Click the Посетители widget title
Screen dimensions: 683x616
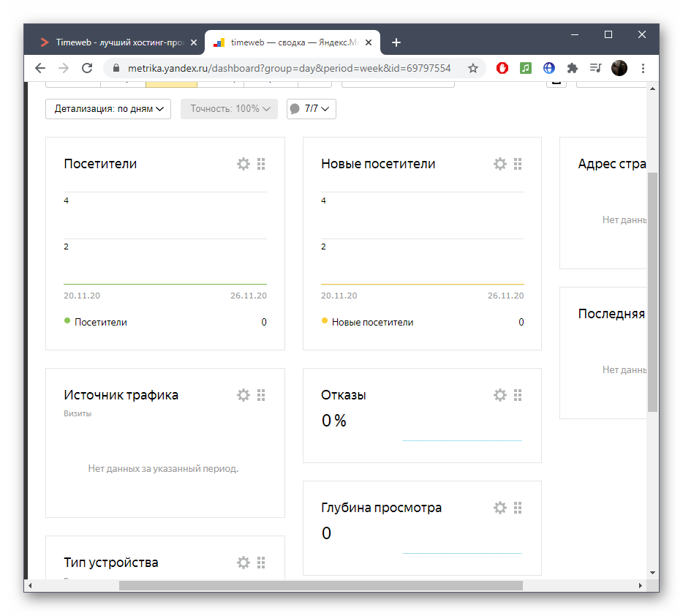click(100, 164)
